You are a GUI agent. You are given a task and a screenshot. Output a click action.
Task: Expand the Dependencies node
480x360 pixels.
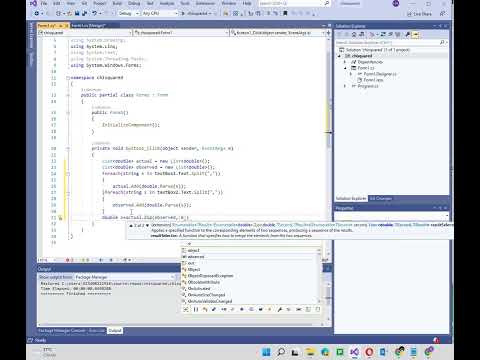tap(345, 62)
